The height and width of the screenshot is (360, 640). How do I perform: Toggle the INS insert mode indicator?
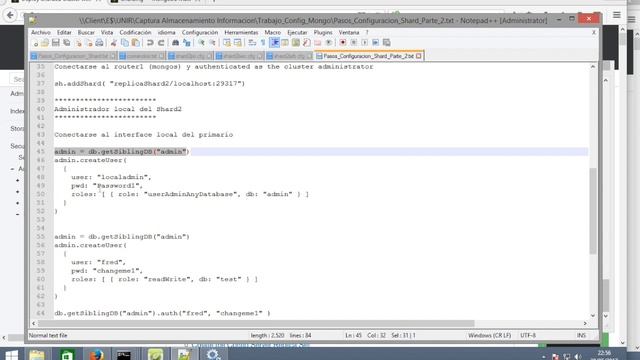581,335
